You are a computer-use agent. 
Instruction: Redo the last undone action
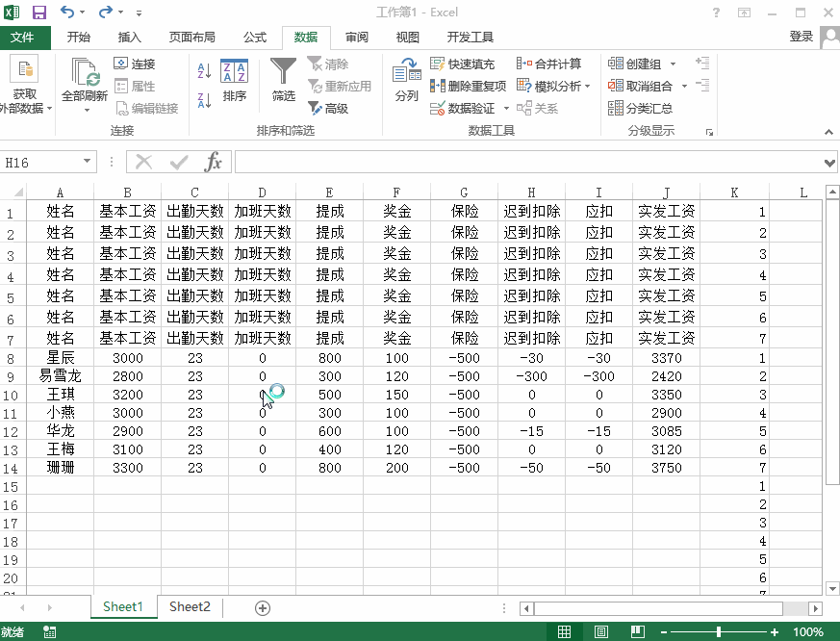coord(106,12)
